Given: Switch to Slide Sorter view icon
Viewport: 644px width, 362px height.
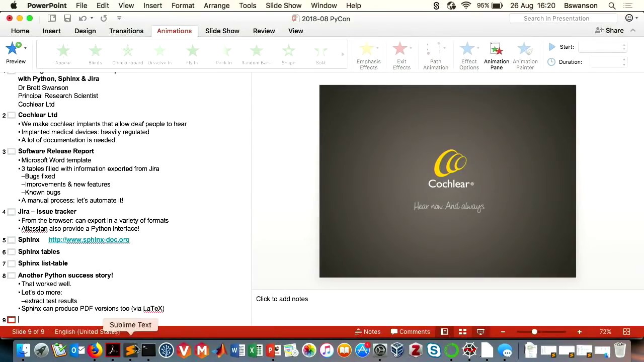Looking at the screenshot, I should 462,332.
